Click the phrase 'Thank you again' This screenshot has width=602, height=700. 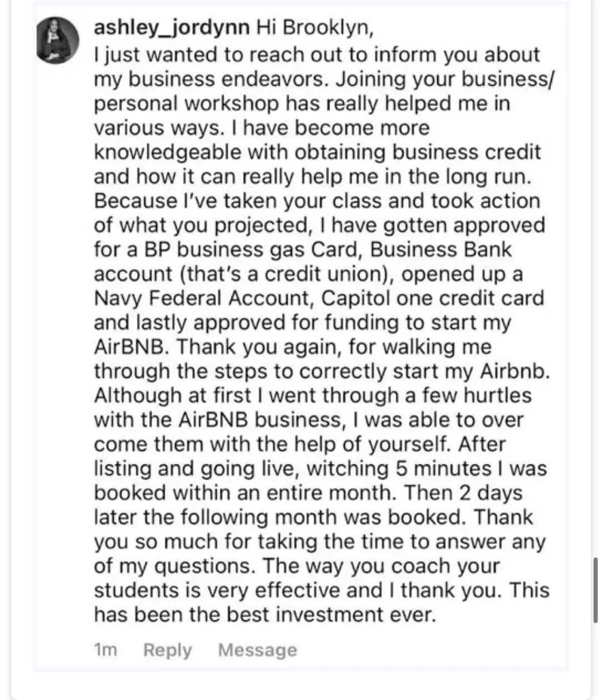(259, 347)
